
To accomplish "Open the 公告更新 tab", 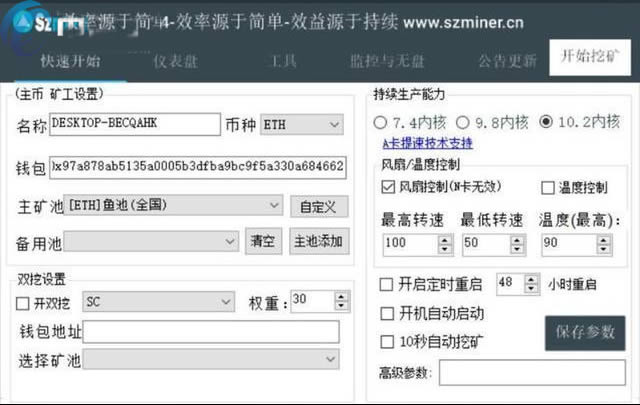I will click(x=507, y=61).
